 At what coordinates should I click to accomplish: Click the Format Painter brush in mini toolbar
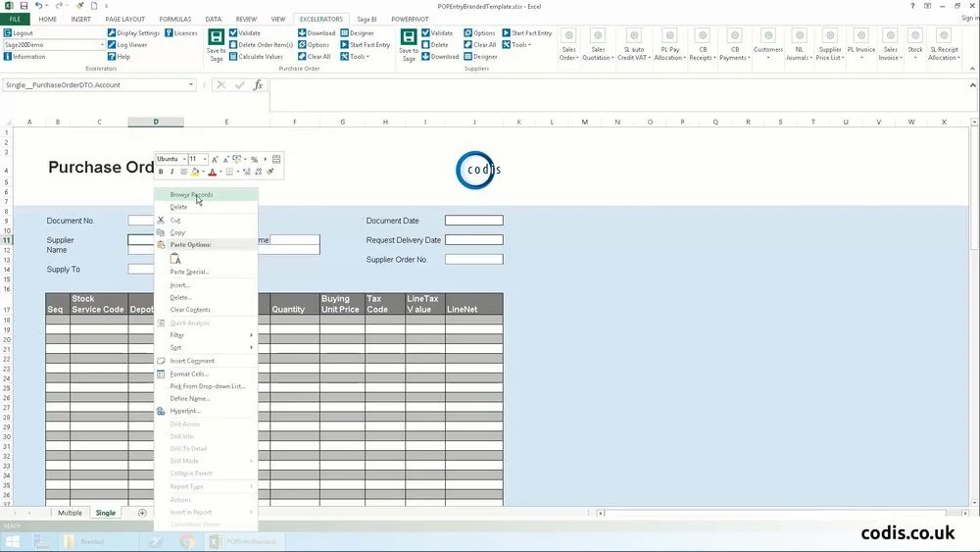click(270, 172)
